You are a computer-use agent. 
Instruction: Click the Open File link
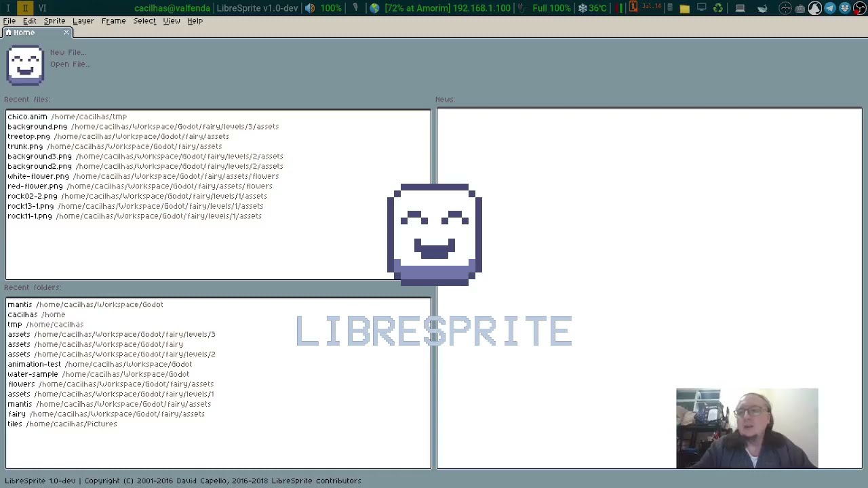70,64
